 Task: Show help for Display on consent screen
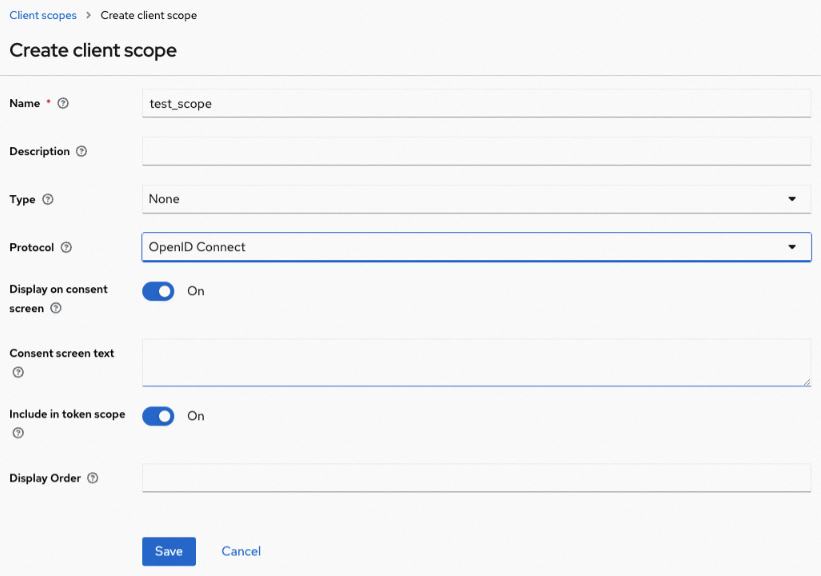pyautogui.click(x=56, y=309)
